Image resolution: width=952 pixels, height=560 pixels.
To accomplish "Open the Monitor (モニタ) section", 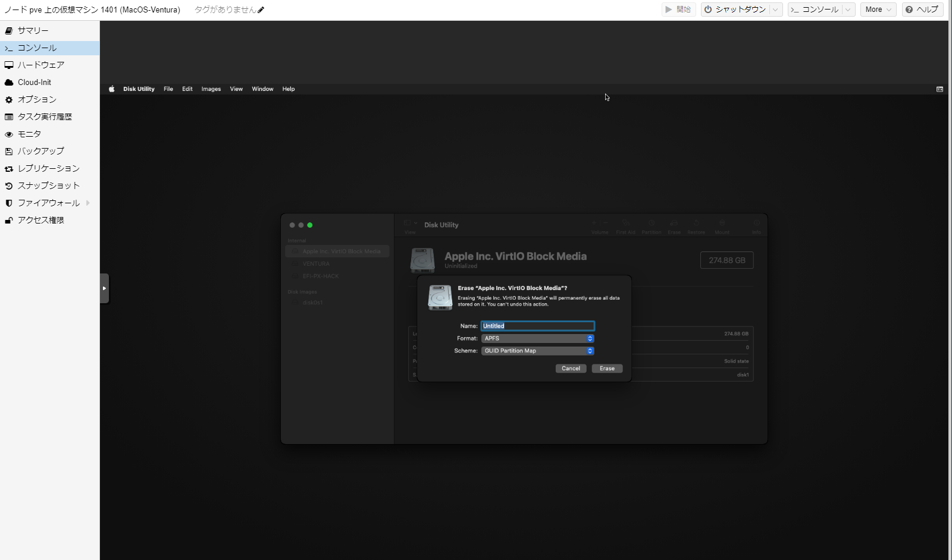I will [x=29, y=134].
